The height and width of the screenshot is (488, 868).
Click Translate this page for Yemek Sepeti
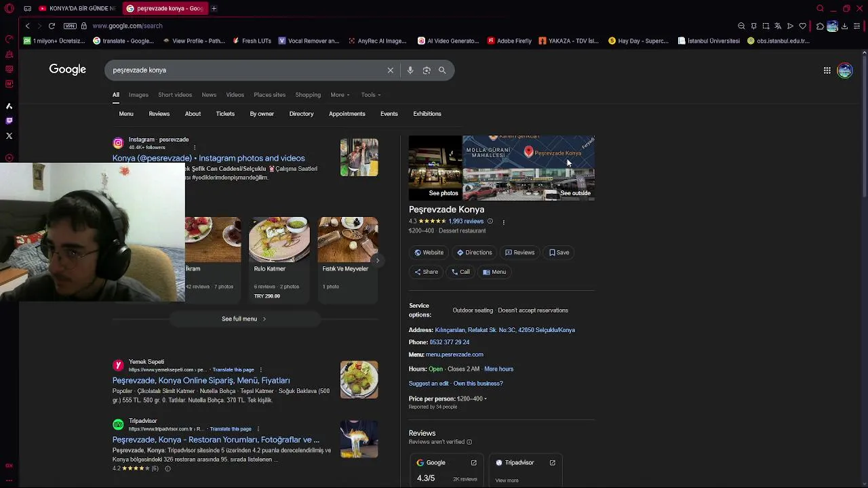(x=233, y=370)
